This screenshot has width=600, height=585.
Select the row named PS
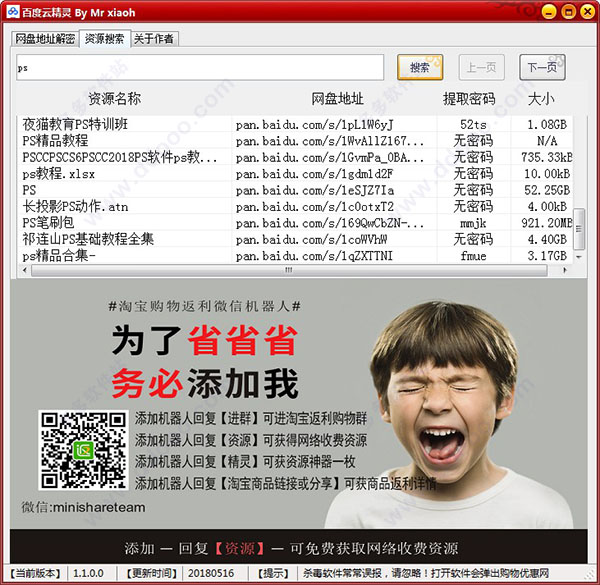tap(295, 190)
